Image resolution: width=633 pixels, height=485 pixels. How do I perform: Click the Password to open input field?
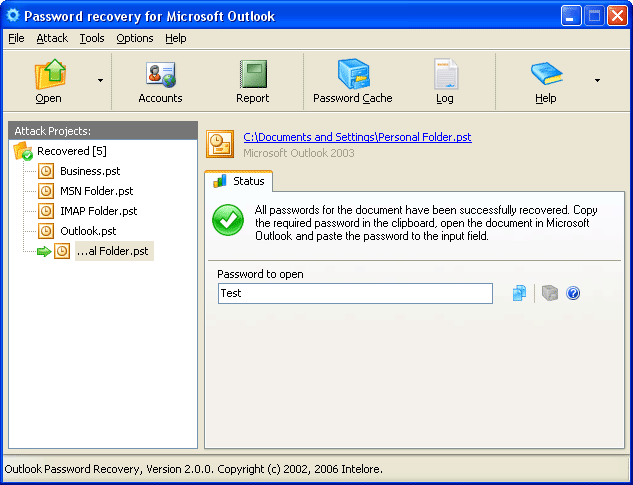point(355,294)
